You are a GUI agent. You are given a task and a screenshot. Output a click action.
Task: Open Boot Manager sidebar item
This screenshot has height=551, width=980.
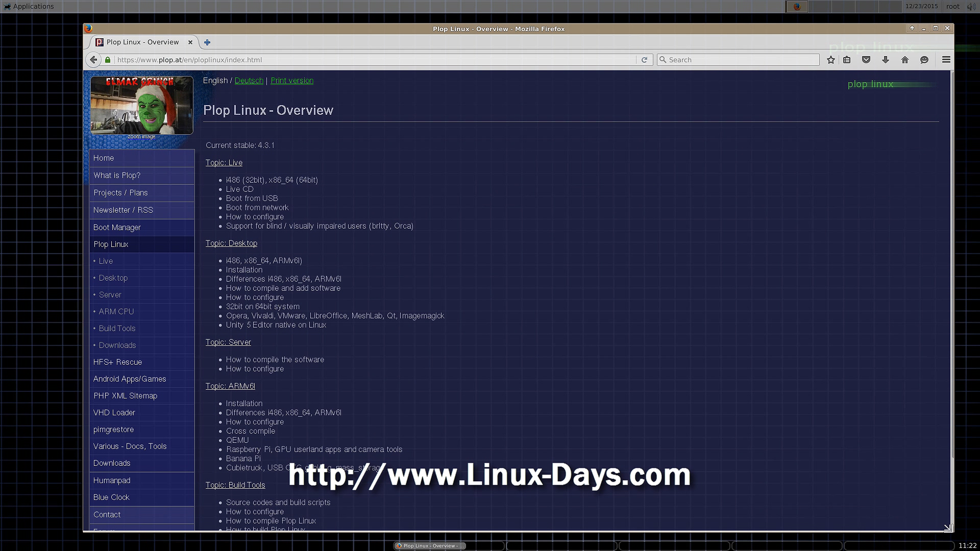142,228
